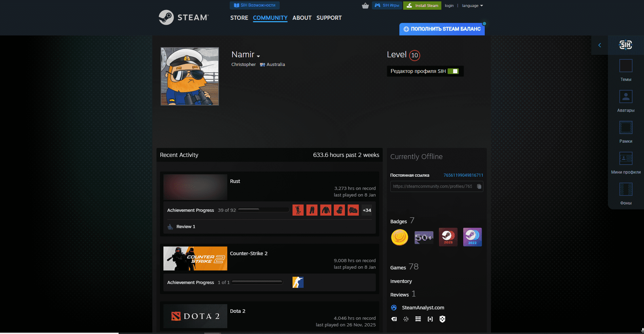Click the golden coin badge
The height and width of the screenshot is (334, 644).
pos(399,237)
